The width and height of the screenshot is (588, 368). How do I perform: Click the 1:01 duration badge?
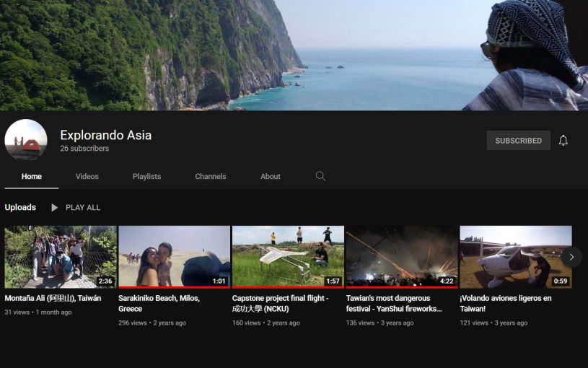click(219, 281)
